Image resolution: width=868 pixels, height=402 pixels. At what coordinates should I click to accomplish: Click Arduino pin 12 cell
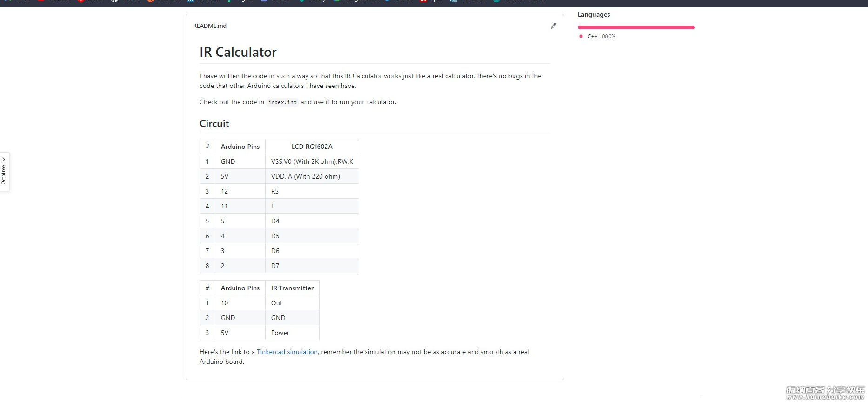240,191
